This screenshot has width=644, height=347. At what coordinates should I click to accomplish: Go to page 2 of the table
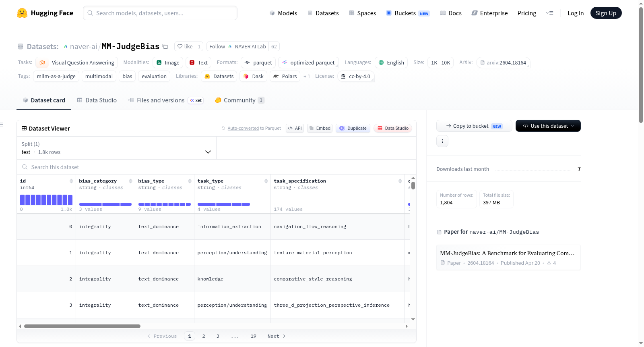tap(204, 336)
